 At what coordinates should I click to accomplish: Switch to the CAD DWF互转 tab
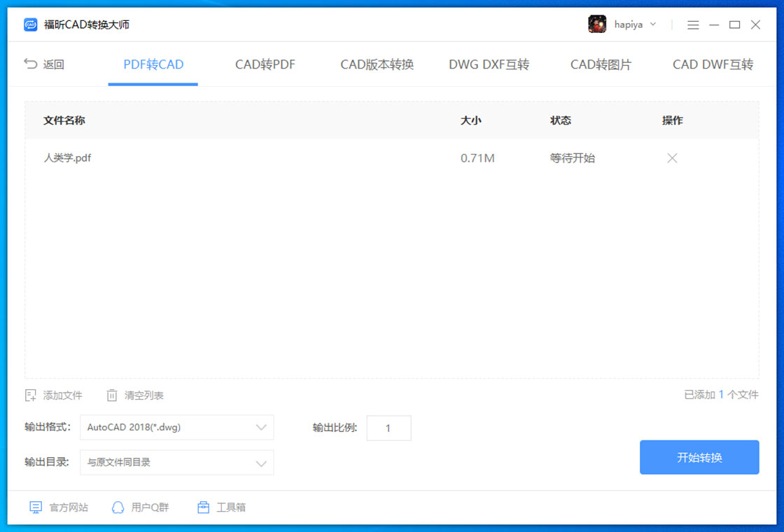coord(713,64)
